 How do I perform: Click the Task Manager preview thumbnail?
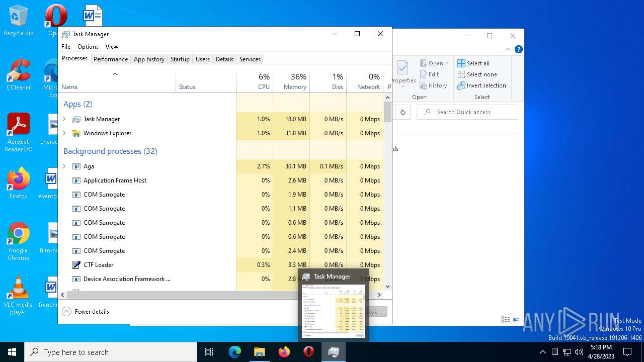tap(333, 311)
